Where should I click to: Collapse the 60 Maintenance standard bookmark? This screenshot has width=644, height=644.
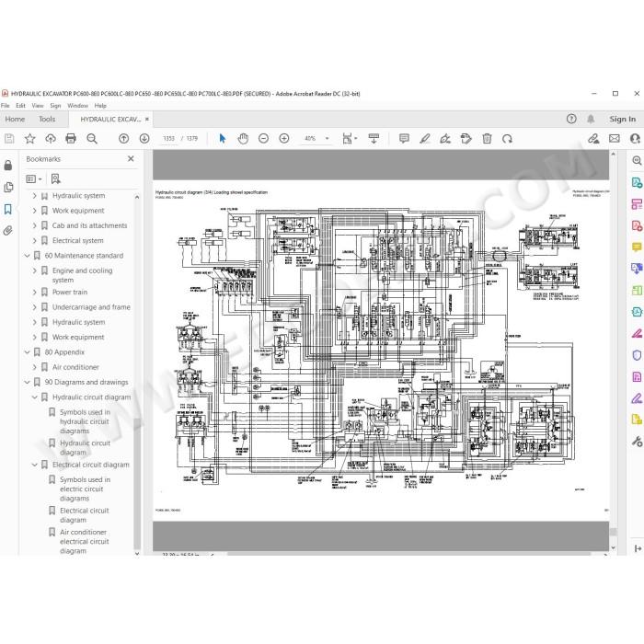pyautogui.click(x=27, y=256)
